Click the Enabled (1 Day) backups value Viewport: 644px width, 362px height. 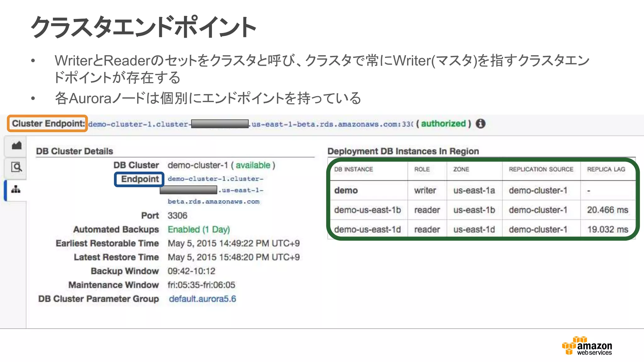click(199, 229)
